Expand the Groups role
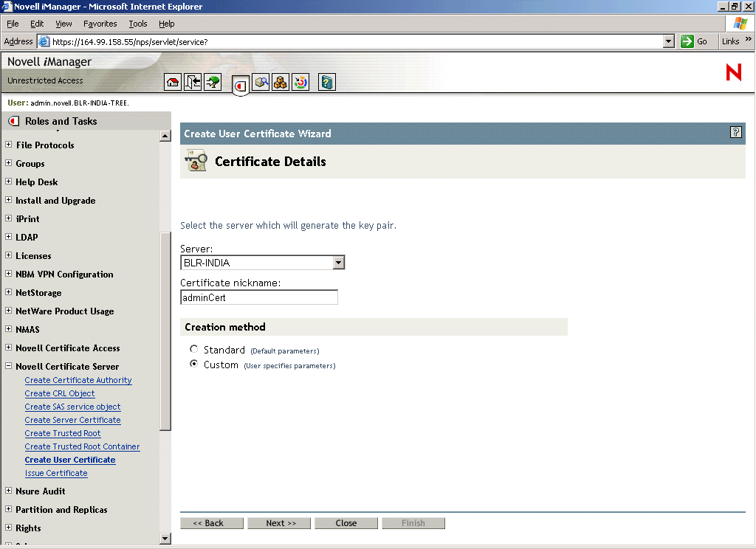 8,163
